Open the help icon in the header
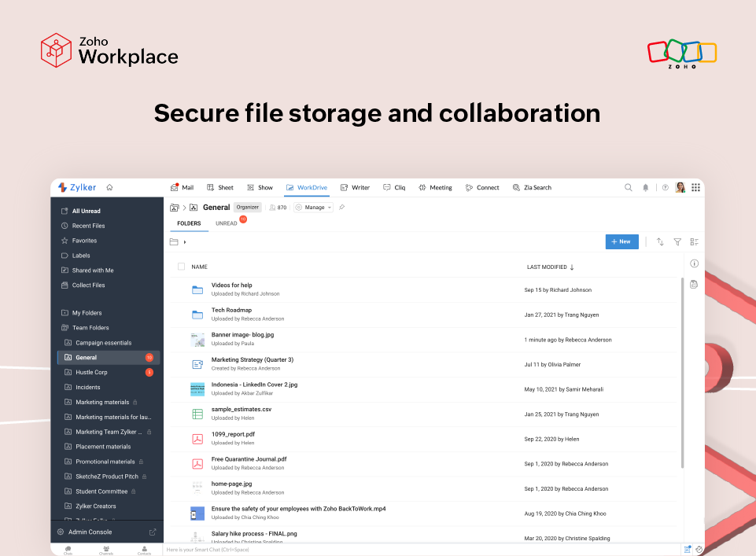This screenshot has width=756, height=556. pyautogui.click(x=665, y=187)
